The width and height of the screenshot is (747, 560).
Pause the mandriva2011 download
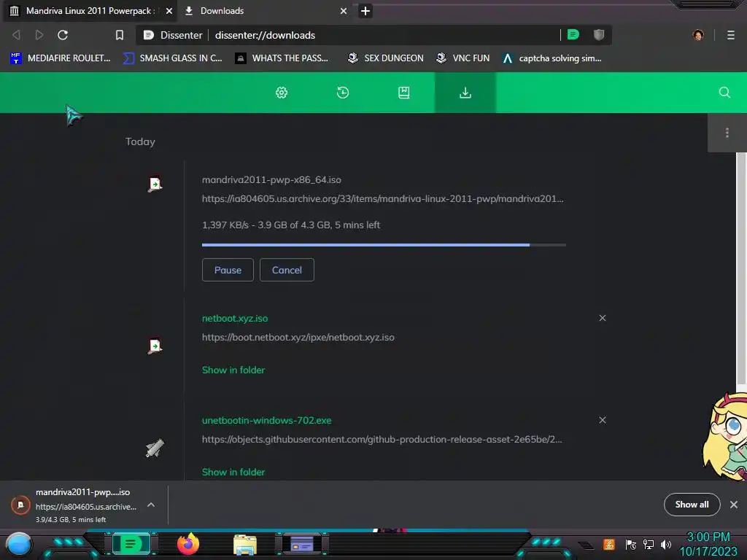coord(228,270)
